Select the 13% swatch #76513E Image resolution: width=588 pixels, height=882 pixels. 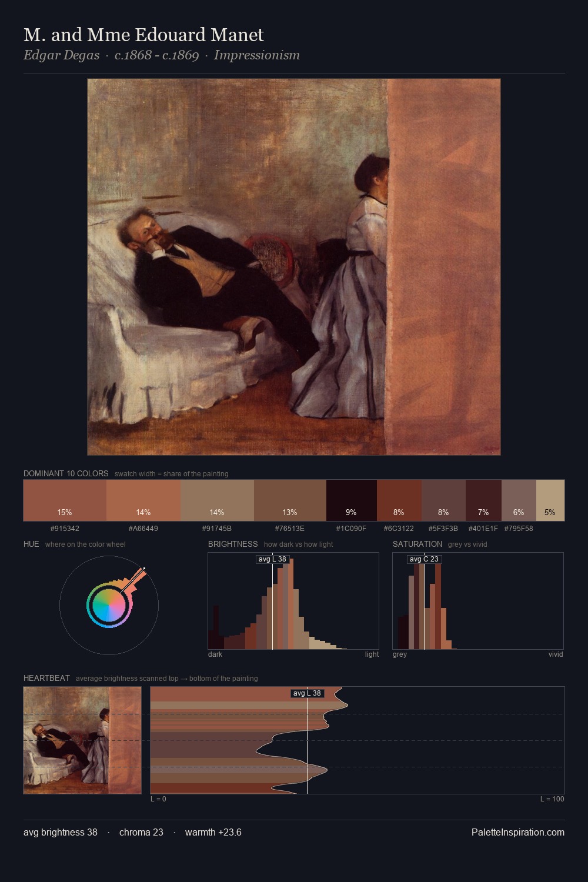pyautogui.click(x=290, y=500)
